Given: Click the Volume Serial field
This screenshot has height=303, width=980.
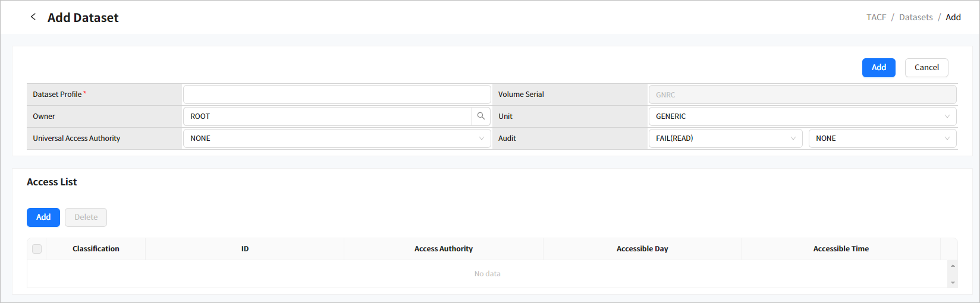Looking at the screenshot, I should [802, 94].
